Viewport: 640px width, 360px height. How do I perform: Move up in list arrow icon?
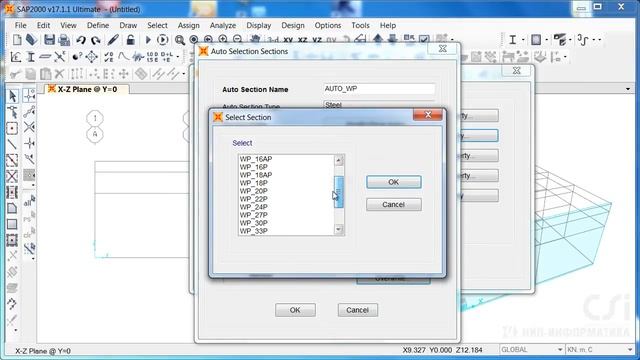pos(378,39)
